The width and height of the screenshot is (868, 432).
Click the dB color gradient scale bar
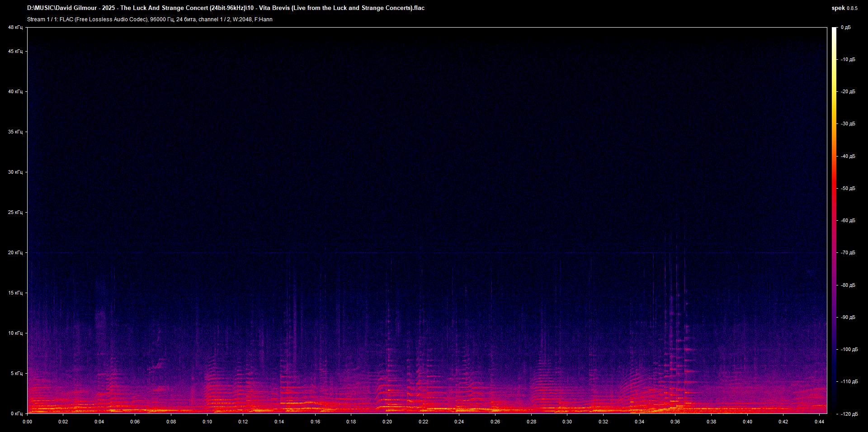834,220
